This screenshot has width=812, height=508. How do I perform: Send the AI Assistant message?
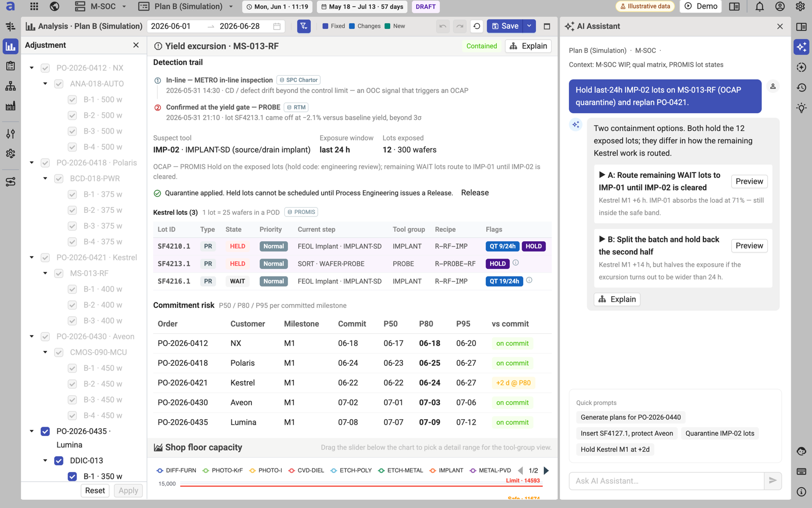pyautogui.click(x=773, y=481)
